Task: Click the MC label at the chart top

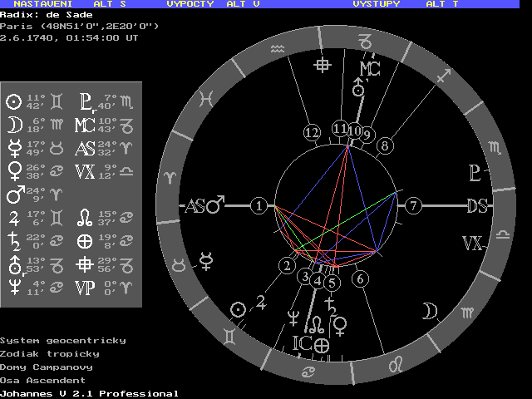Action: [369, 66]
